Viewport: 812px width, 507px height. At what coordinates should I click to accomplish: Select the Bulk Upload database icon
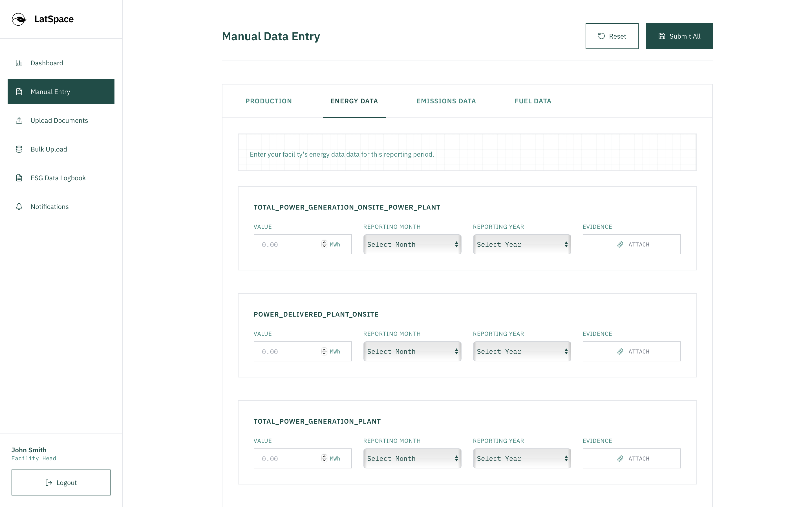point(19,149)
